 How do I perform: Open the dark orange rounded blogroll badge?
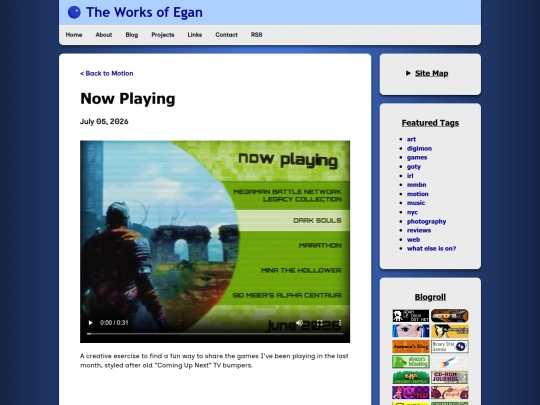449,315
